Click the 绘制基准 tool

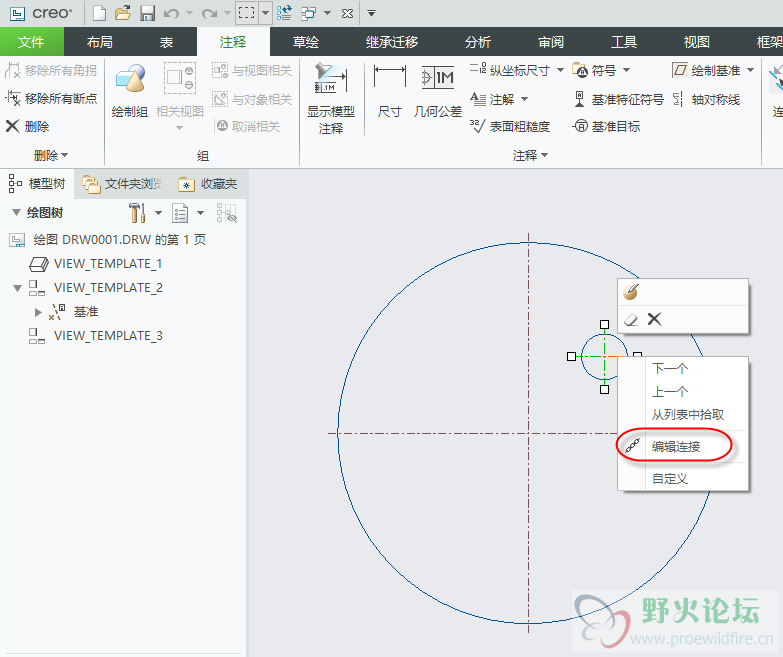[x=707, y=70]
